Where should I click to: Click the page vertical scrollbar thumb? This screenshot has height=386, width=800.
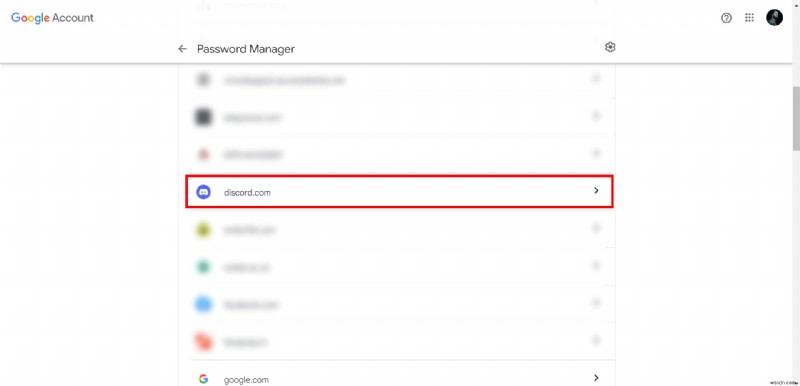[796, 118]
